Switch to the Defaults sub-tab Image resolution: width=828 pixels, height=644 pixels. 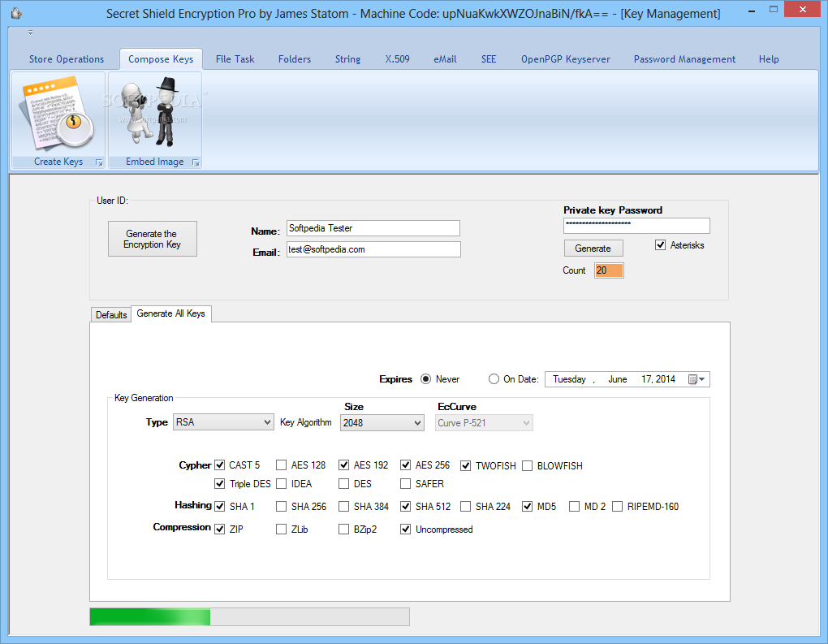(x=111, y=315)
